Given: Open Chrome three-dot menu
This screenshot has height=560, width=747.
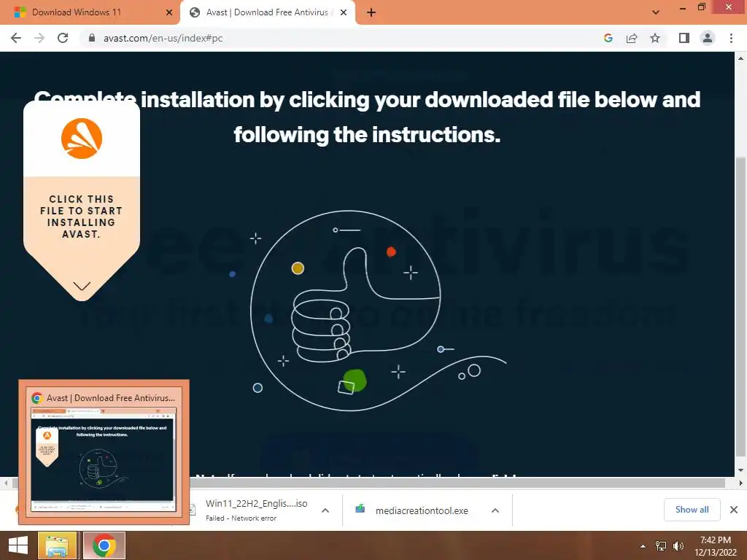Looking at the screenshot, I should [731, 38].
